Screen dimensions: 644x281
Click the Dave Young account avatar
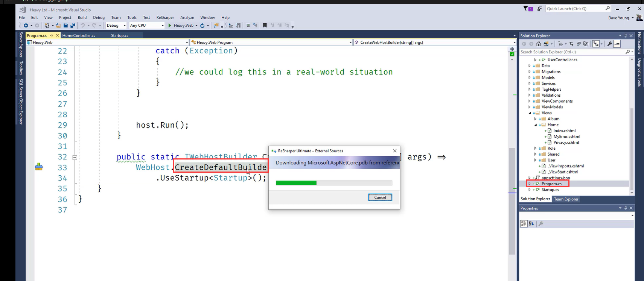(x=639, y=18)
